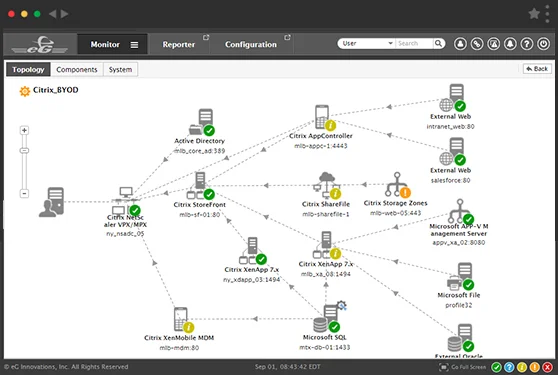Viewport: 558px width, 375px height.
Task: Switch to the Components tab
Action: coord(77,69)
